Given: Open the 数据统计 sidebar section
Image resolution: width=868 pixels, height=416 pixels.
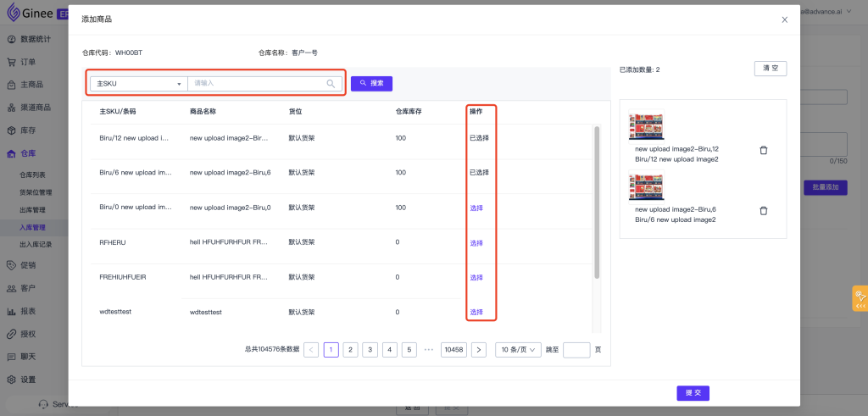Looking at the screenshot, I should [34, 39].
